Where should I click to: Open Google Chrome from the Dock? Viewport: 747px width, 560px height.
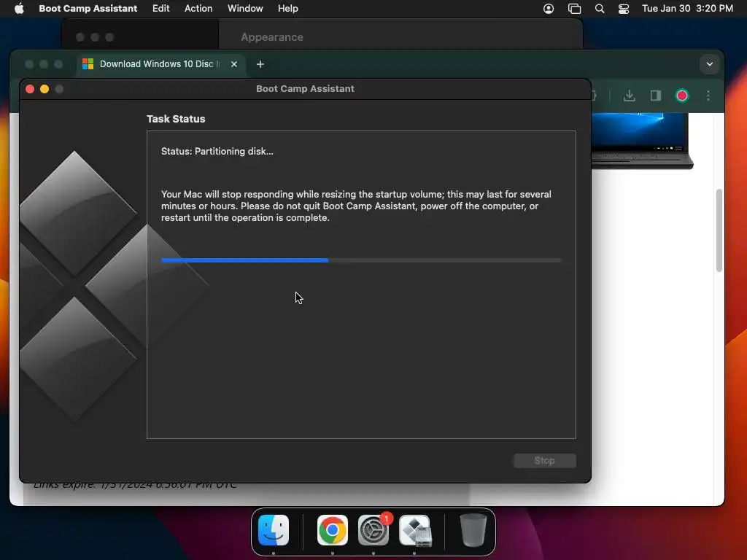point(332,530)
